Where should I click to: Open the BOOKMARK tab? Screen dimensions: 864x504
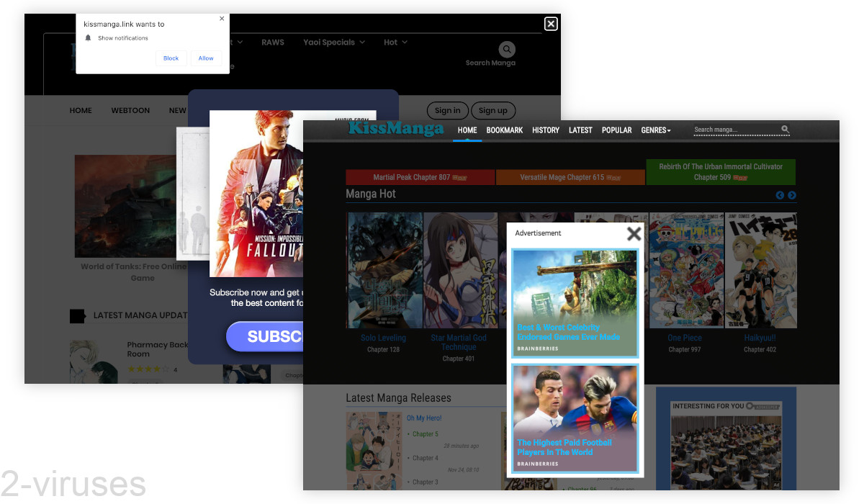click(505, 130)
